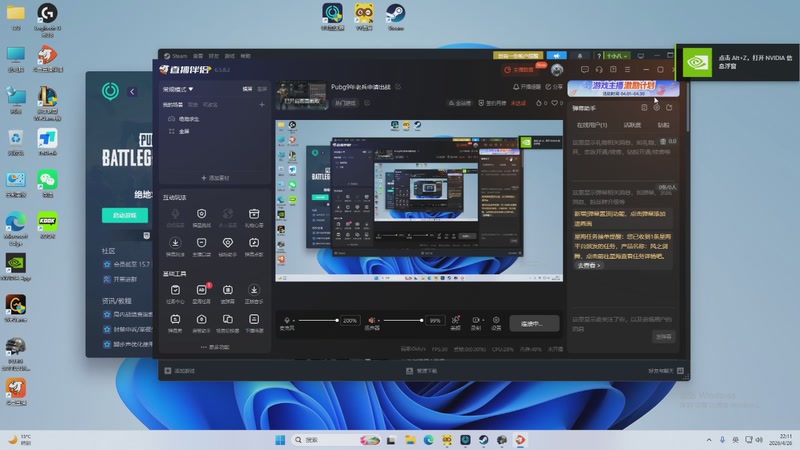
Task: Edit the stream title with pencil icon
Action: click(x=398, y=87)
